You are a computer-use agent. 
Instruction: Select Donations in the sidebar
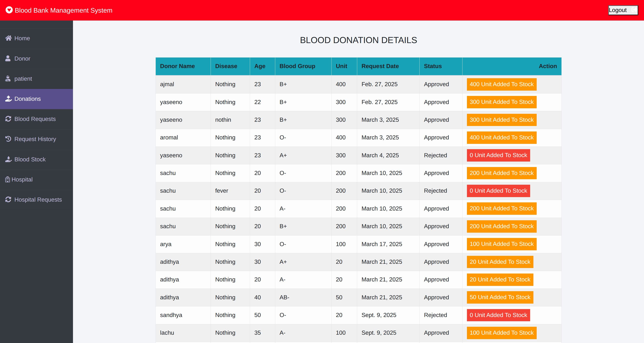tap(37, 99)
